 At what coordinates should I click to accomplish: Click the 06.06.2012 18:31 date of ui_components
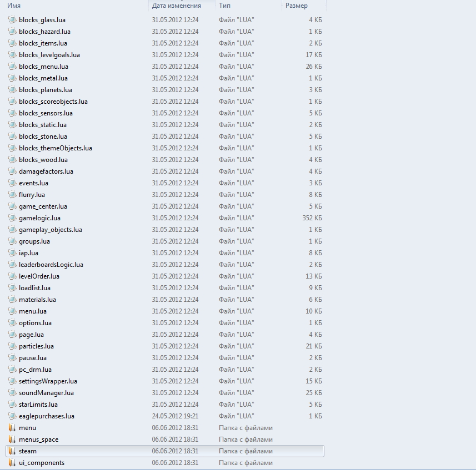pos(175,462)
